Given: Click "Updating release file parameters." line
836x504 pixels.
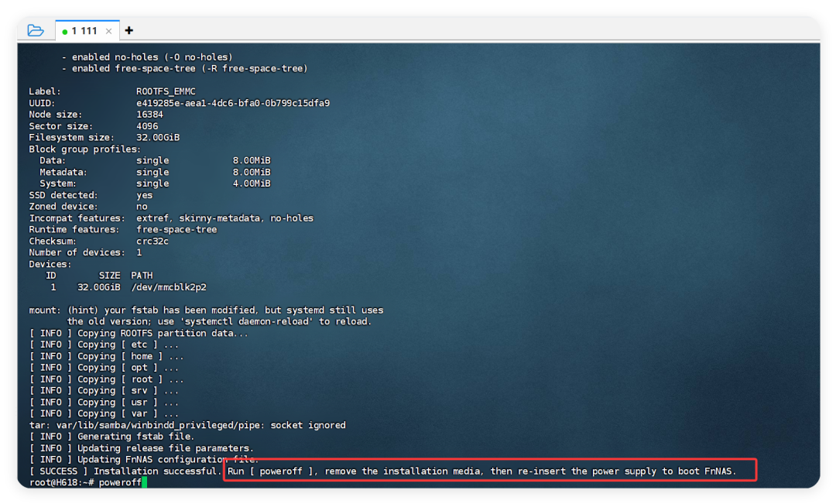Looking at the screenshot, I should pos(142,448).
